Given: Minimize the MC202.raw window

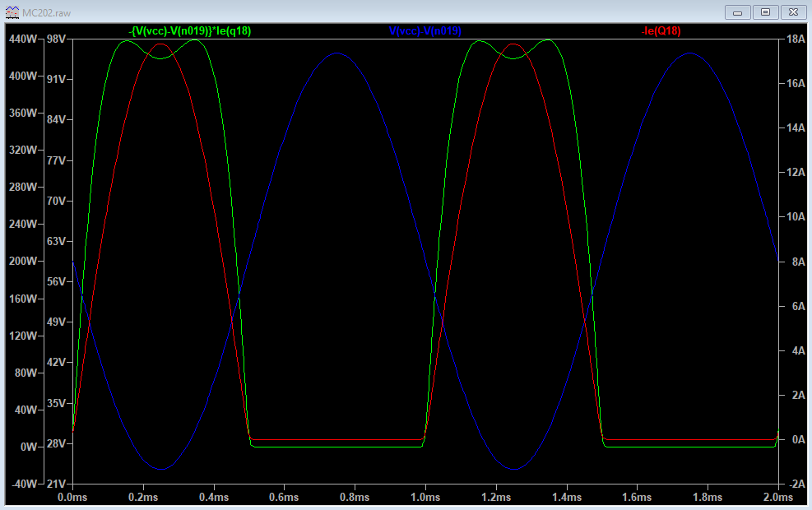Looking at the screenshot, I should pyautogui.click(x=738, y=12).
